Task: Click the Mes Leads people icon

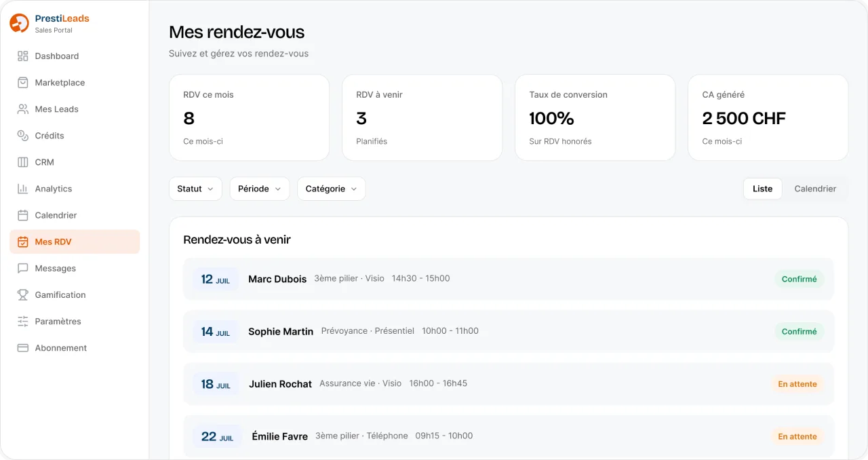Action: click(x=22, y=109)
